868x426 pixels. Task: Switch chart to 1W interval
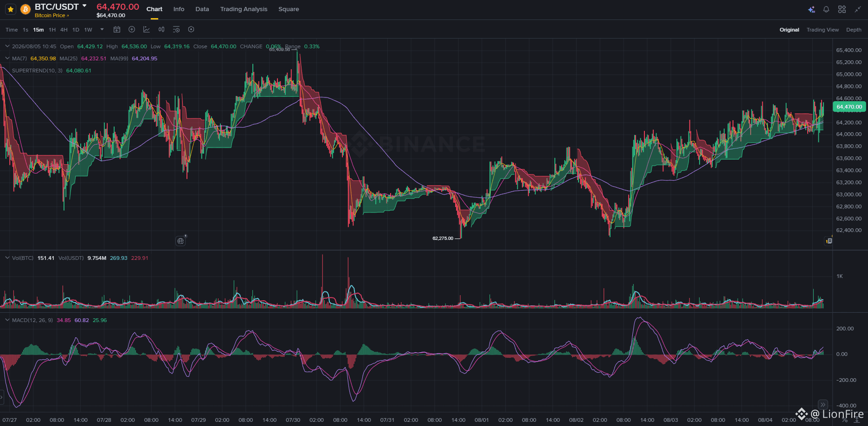(88, 30)
